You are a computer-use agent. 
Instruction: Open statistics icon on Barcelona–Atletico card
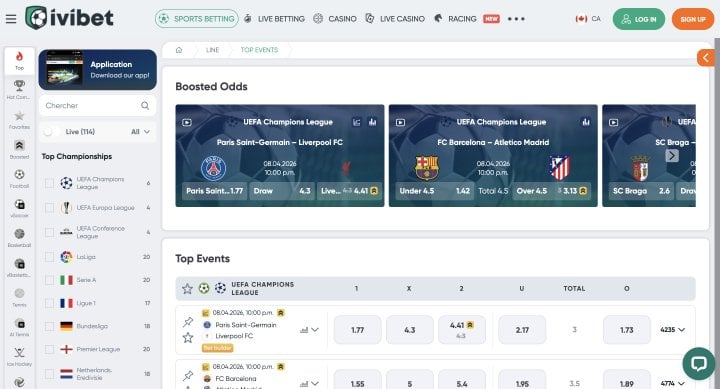point(586,122)
